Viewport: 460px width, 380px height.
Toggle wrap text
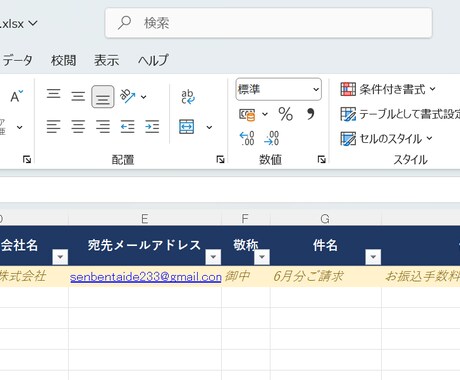click(x=188, y=97)
